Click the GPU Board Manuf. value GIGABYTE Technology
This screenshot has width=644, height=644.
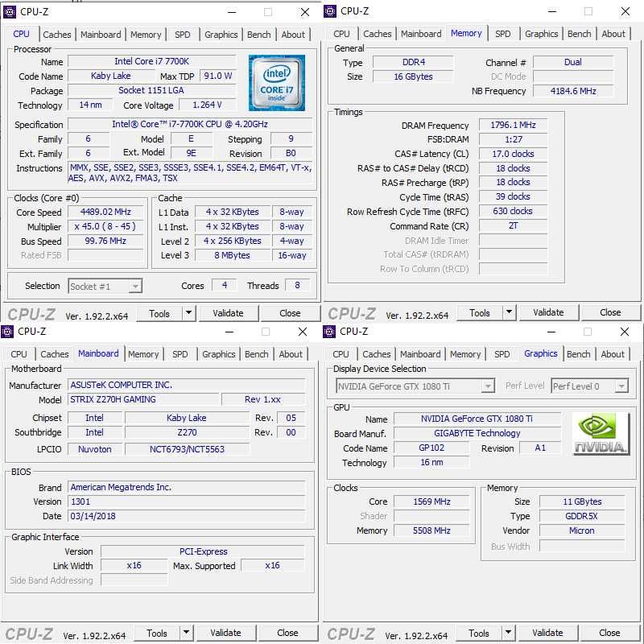[477, 433]
